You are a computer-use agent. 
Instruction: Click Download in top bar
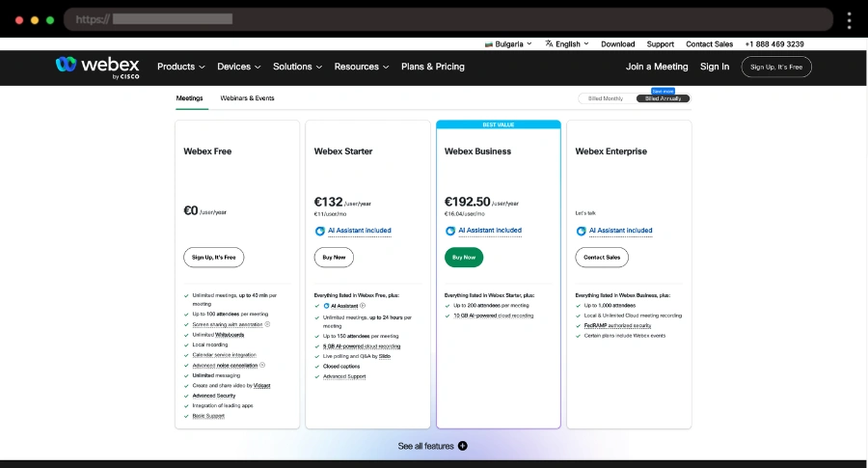pos(618,43)
